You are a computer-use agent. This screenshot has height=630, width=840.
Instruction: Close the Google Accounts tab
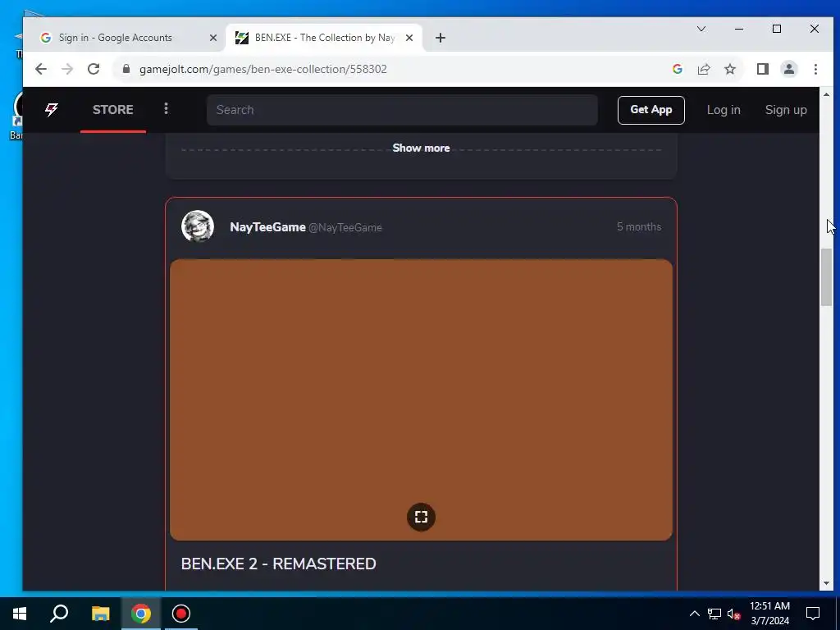click(x=212, y=38)
